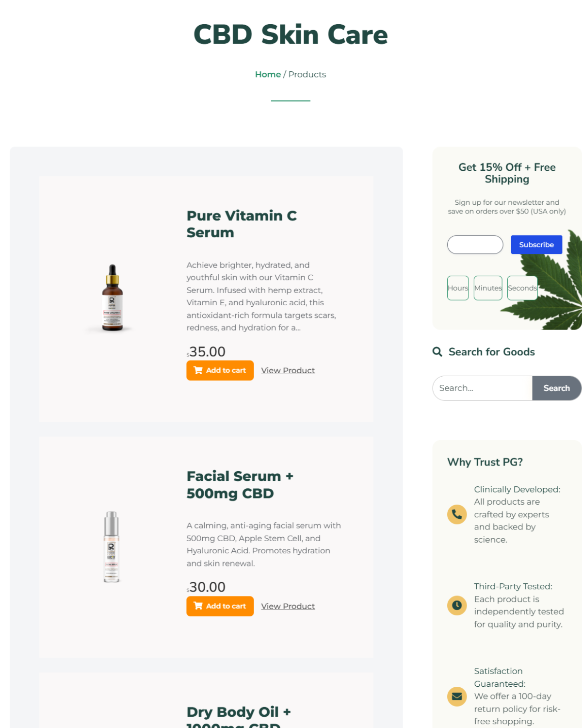Click the Hours countdown box
The height and width of the screenshot is (728, 582).
pyautogui.click(x=458, y=288)
